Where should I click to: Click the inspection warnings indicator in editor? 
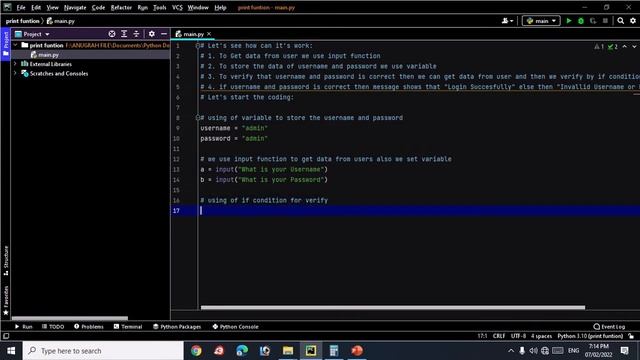[606, 47]
